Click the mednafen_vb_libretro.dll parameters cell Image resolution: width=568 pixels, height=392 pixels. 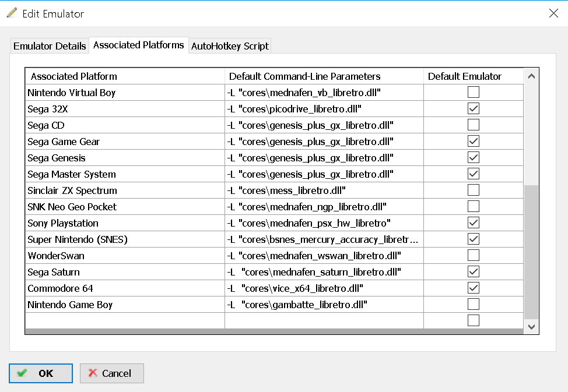324,93
